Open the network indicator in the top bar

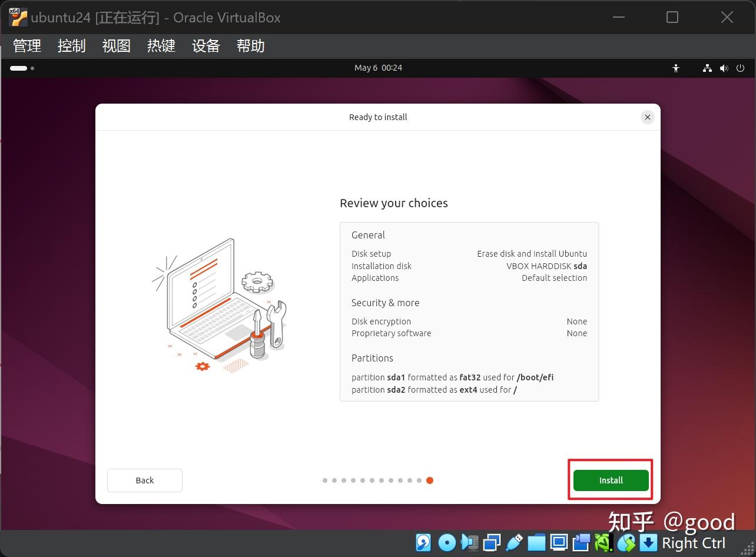click(x=707, y=68)
